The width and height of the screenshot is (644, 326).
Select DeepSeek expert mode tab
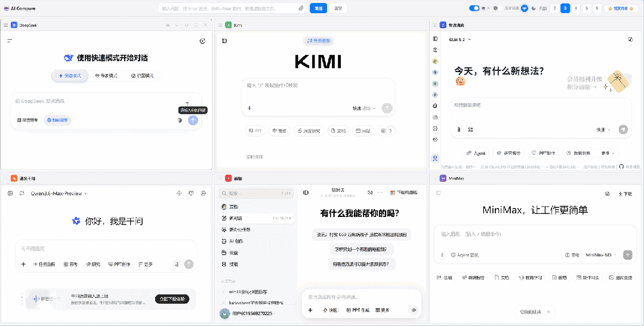click(106, 76)
